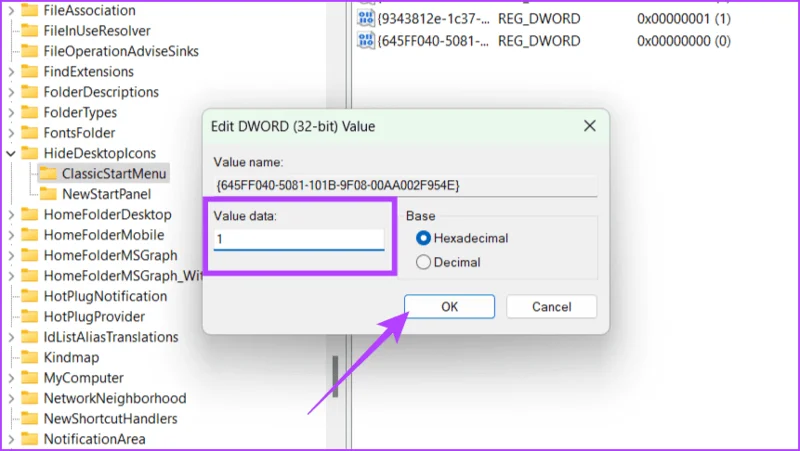Click the NetworkNeighborhood folder icon
The height and width of the screenshot is (451, 800).
[x=30, y=398]
